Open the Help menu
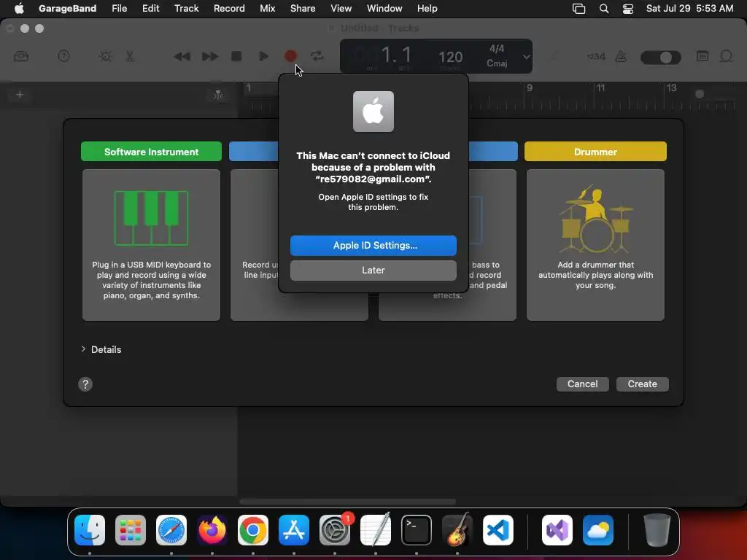 tap(427, 9)
